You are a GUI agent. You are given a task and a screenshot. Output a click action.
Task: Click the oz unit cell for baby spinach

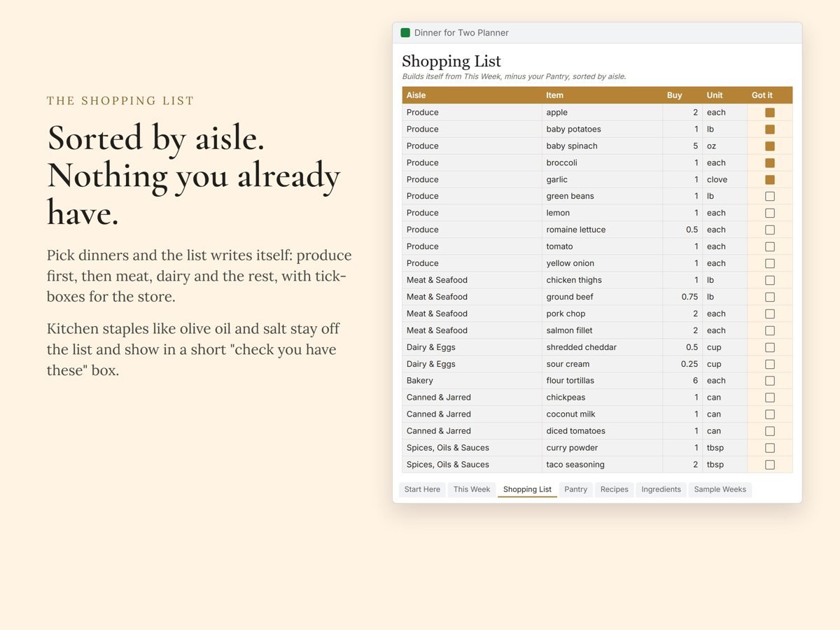724,146
